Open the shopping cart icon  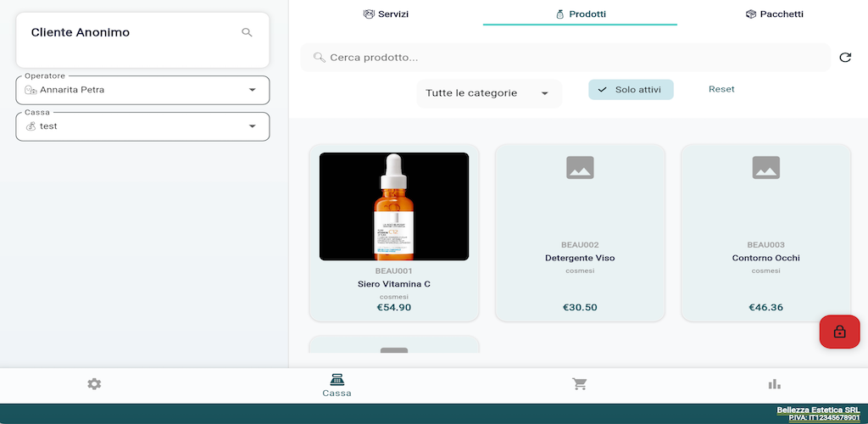tap(579, 384)
